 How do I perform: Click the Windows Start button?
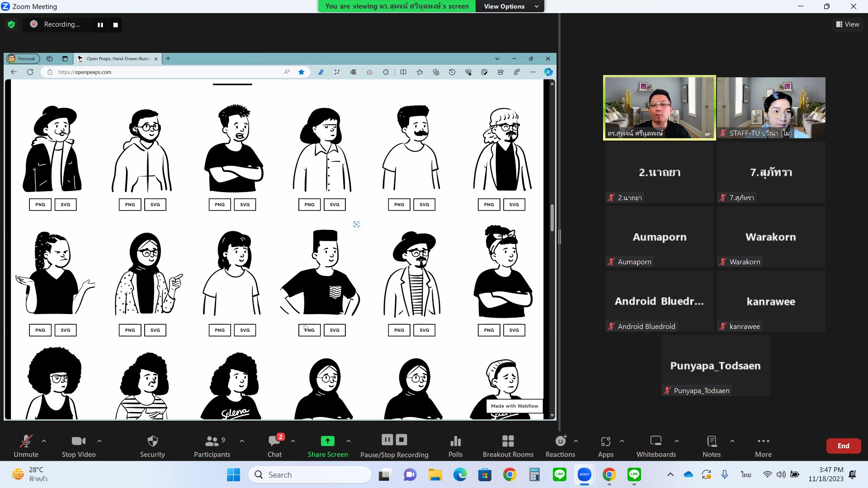(x=233, y=475)
